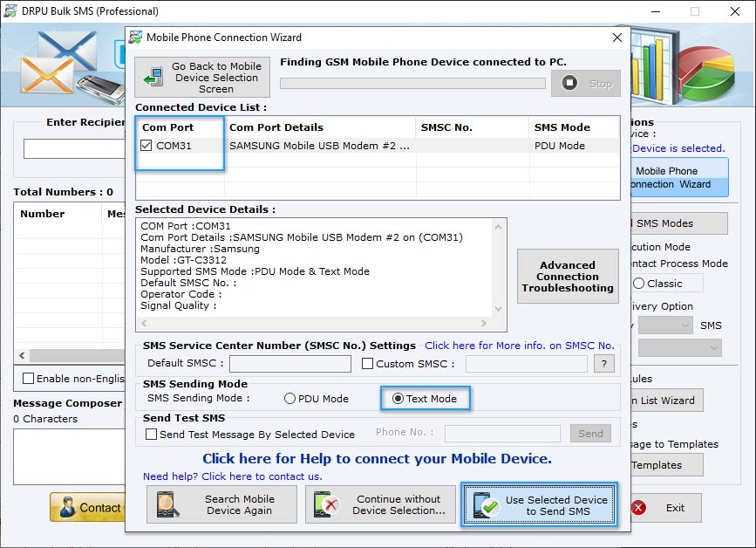Screen dimensions: 756x548
Task: Check Send Test Message By Selected Device
Action: (151, 435)
